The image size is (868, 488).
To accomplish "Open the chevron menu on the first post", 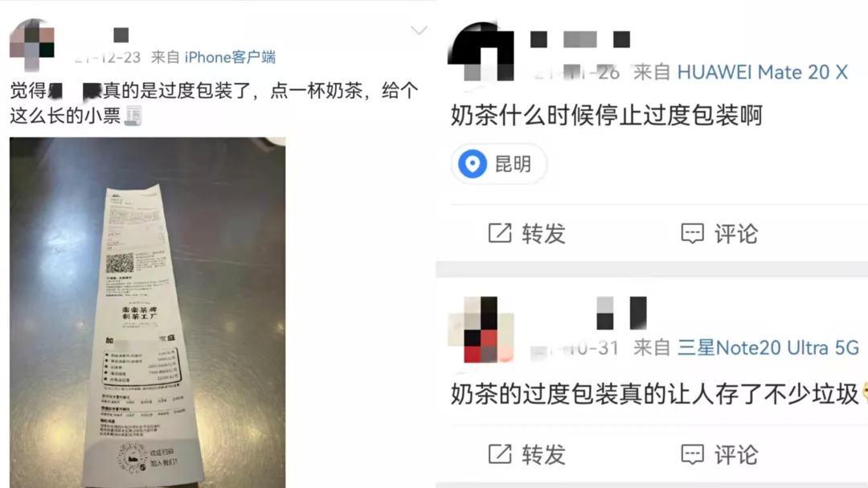I will point(419,31).
